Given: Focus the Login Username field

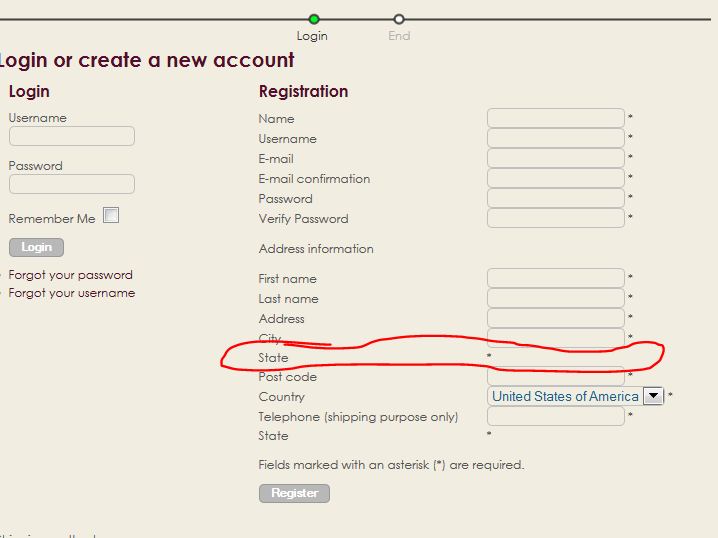Looking at the screenshot, I should 71,136.
